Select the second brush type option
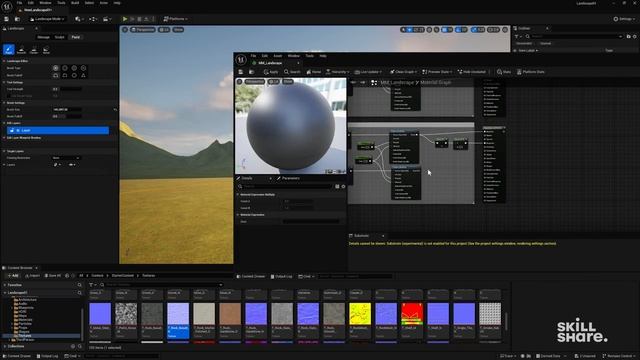Screen dimensions: 640x360 65,68
